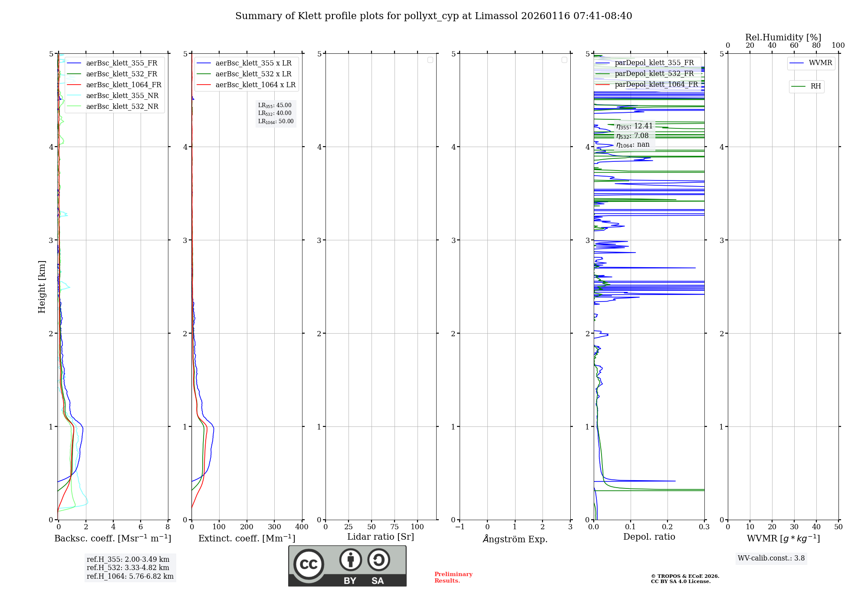Image resolution: width=868 pixels, height=590 pixels.
Task: Click the BY attribution person icon
Action: point(350,560)
